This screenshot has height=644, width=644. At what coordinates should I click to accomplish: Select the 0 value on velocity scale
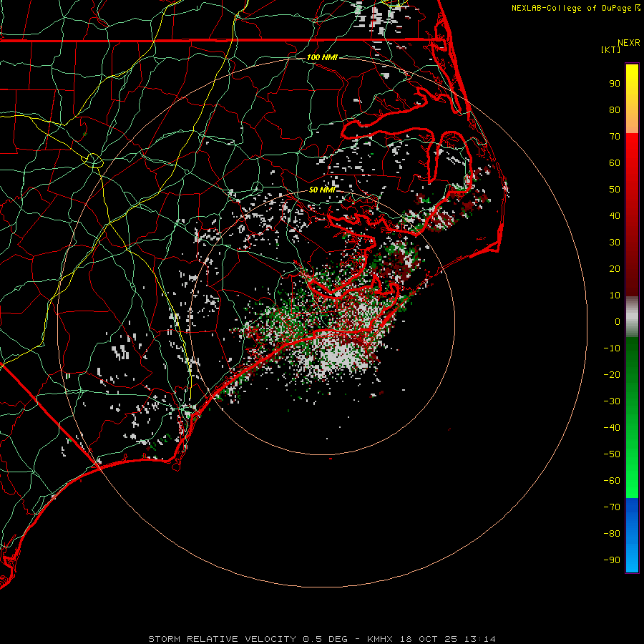(x=618, y=322)
